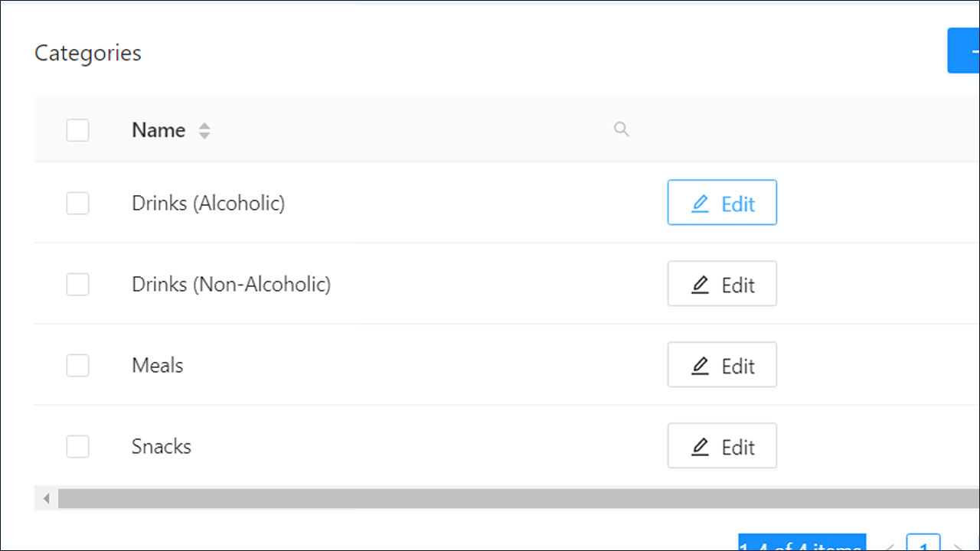Edit the Snacks category
The image size is (980, 551).
(722, 446)
